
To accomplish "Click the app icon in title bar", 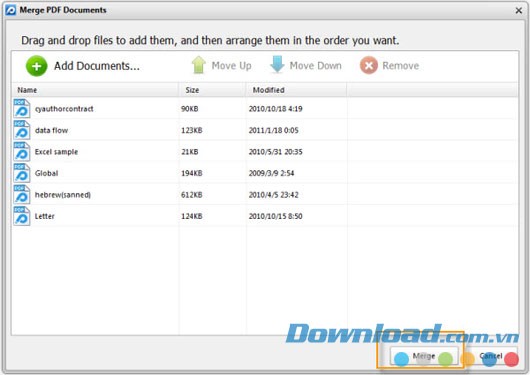I will click(x=10, y=10).
